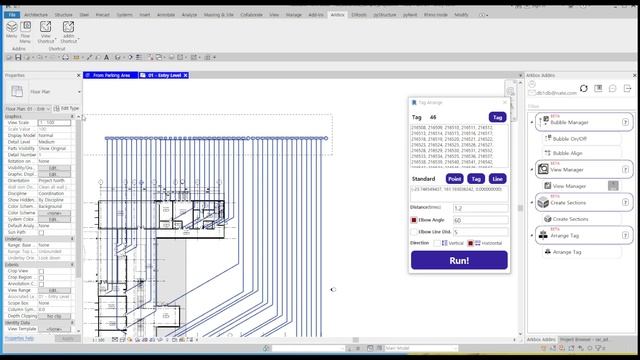Switch to the Annotate ribbon tab

(166, 15)
